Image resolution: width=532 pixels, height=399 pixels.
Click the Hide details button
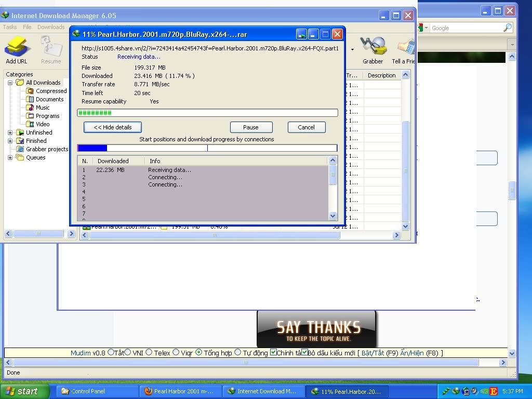tap(113, 127)
